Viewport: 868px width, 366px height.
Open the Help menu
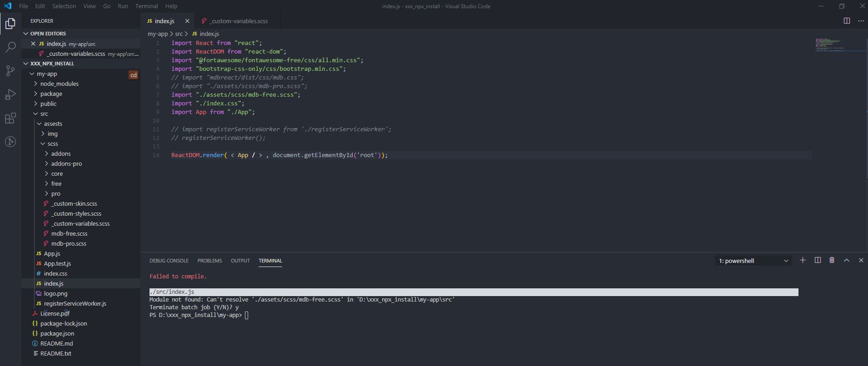[171, 6]
